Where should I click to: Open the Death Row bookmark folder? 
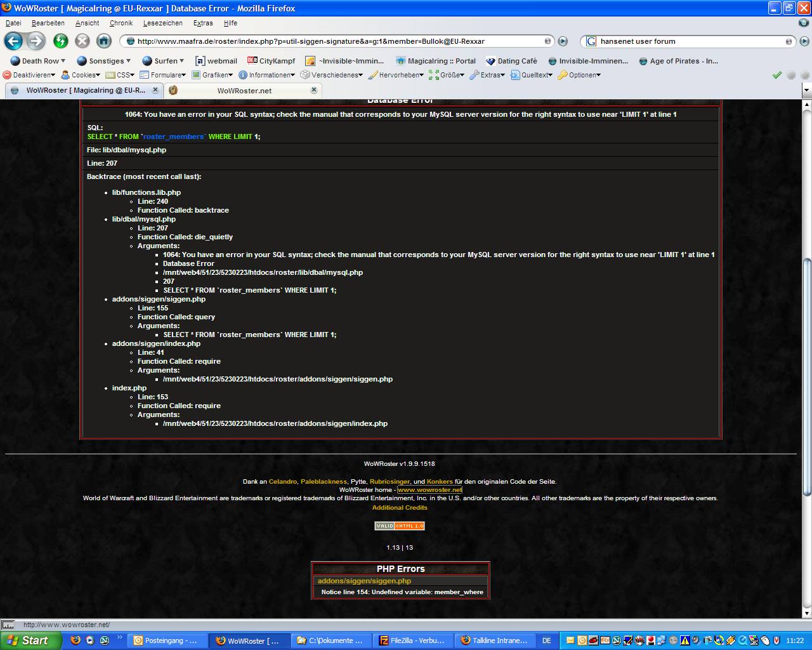pos(38,61)
